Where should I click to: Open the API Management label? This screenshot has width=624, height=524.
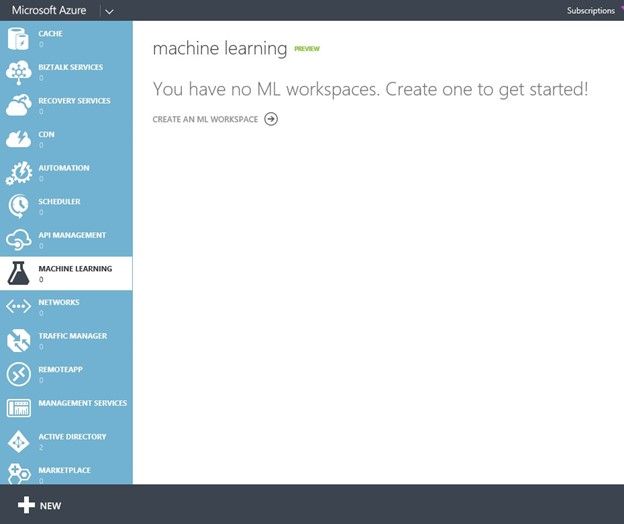tap(72, 235)
